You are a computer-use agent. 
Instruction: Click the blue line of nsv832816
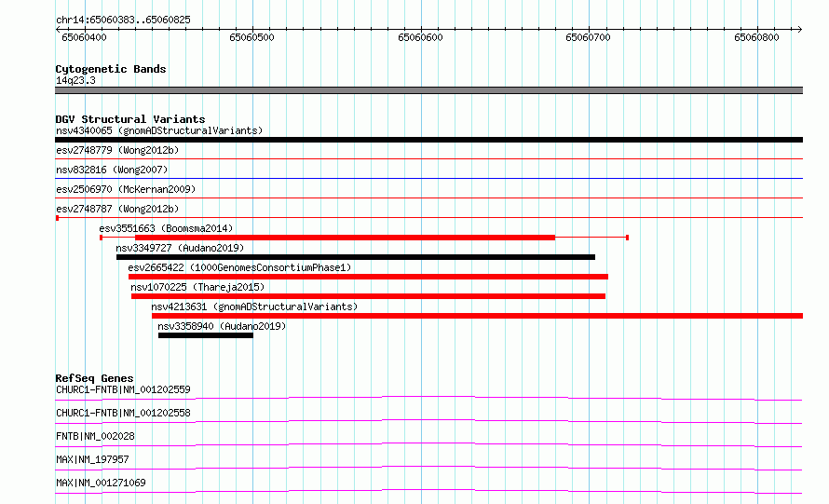[428, 178]
